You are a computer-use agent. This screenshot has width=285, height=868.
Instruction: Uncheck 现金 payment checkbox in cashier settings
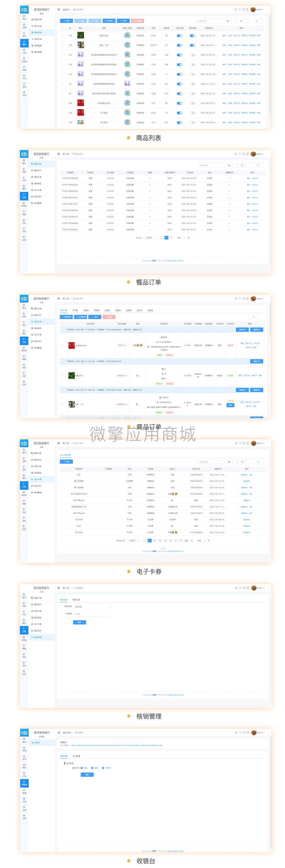pyautogui.click(x=82, y=768)
